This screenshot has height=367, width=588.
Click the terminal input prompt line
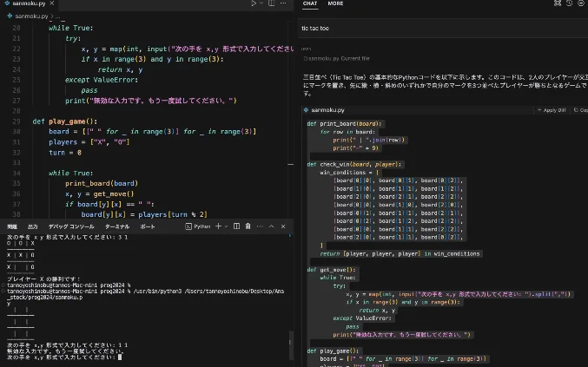[63, 357]
